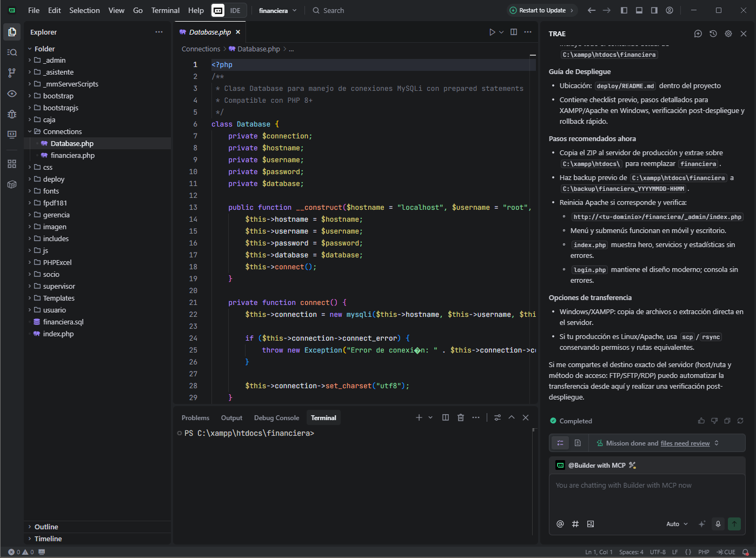Click the microphone voice input icon
The height and width of the screenshot is (558, 756).
pyautogui.click(x=718, y=523)
